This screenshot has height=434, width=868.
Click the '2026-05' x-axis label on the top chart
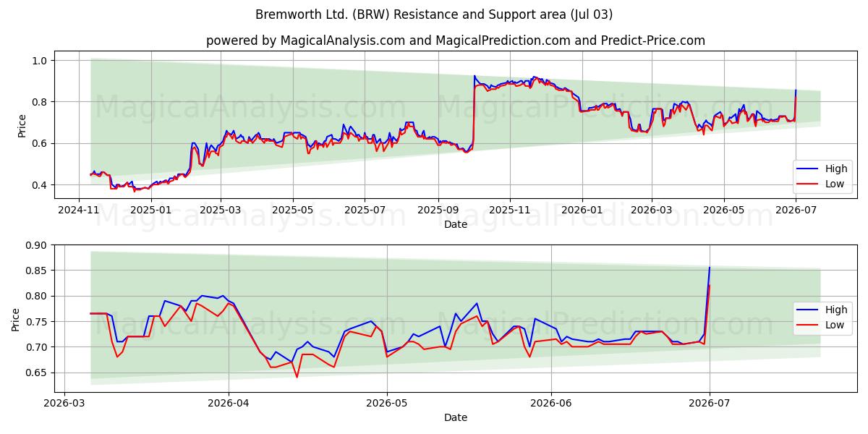(x=723, y=210)
